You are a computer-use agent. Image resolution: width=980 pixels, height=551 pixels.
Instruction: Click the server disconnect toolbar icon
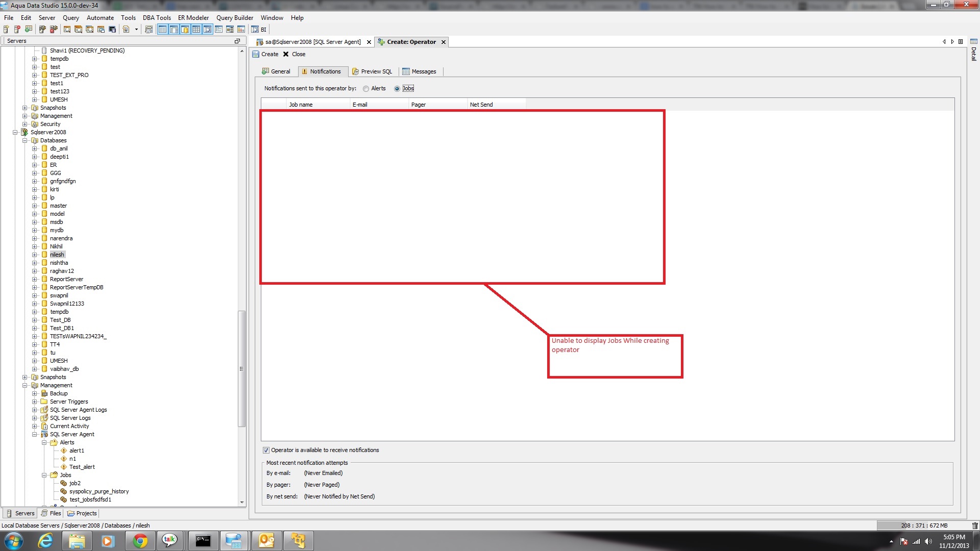coord(54,30)
